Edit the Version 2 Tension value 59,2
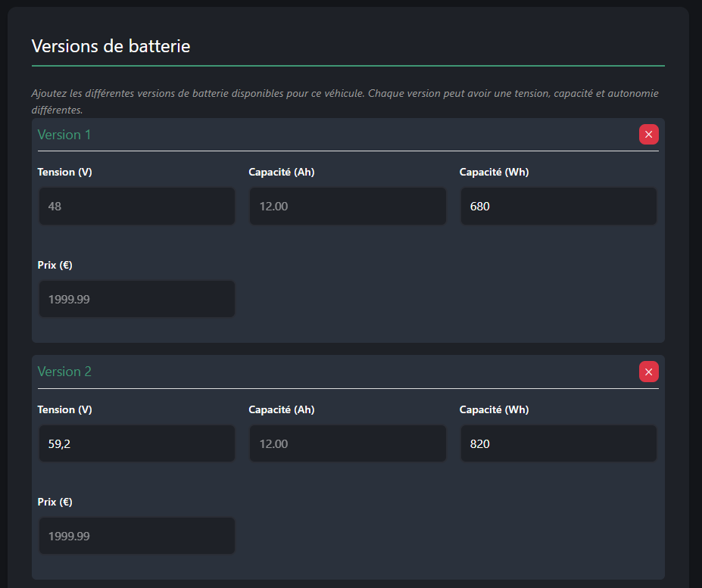 click(137, 443)
